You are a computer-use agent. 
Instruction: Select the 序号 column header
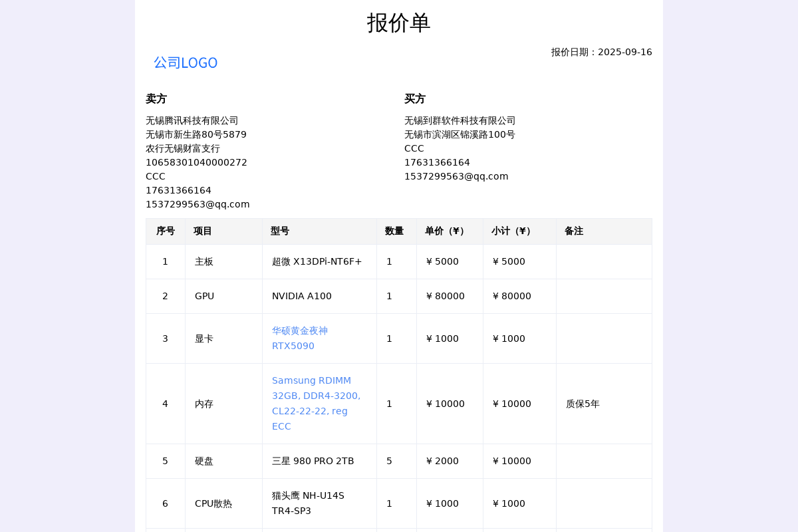point(166,231)
